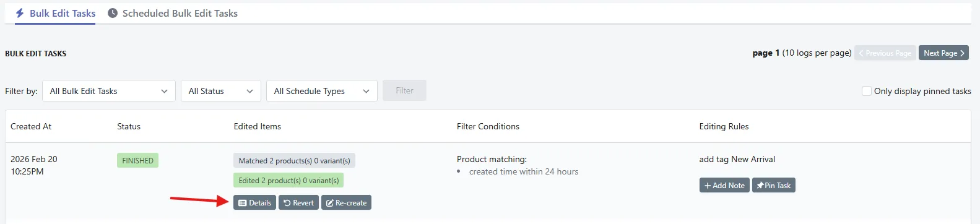Click the pushpin icon on Pin Task
The image size is (980, 224).
point(760,186)
